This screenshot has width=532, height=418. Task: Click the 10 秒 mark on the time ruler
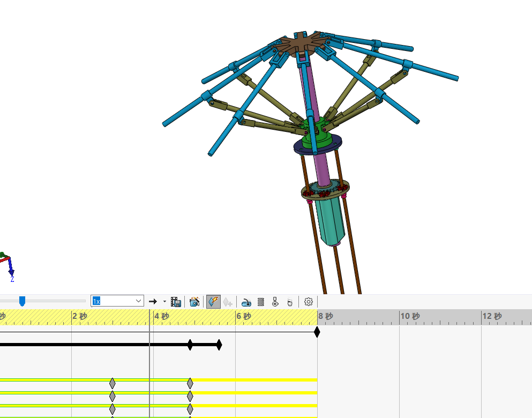[410, 316]
